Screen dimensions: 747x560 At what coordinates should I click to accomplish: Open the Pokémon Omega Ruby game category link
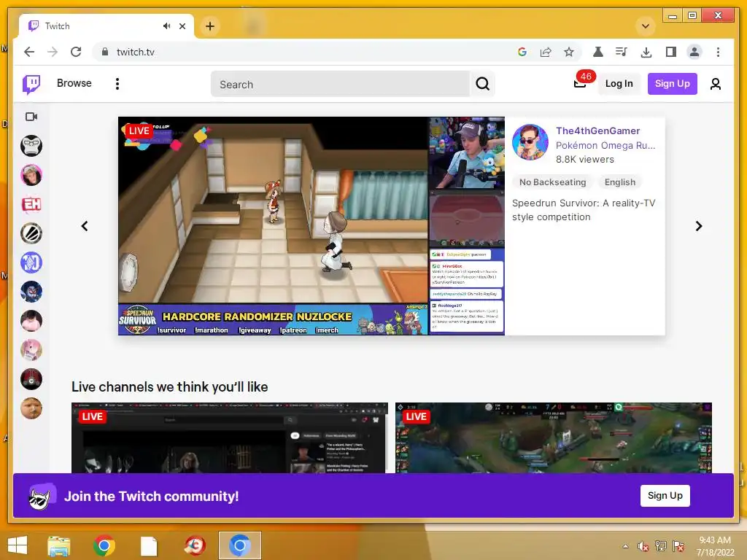(605, 145)
